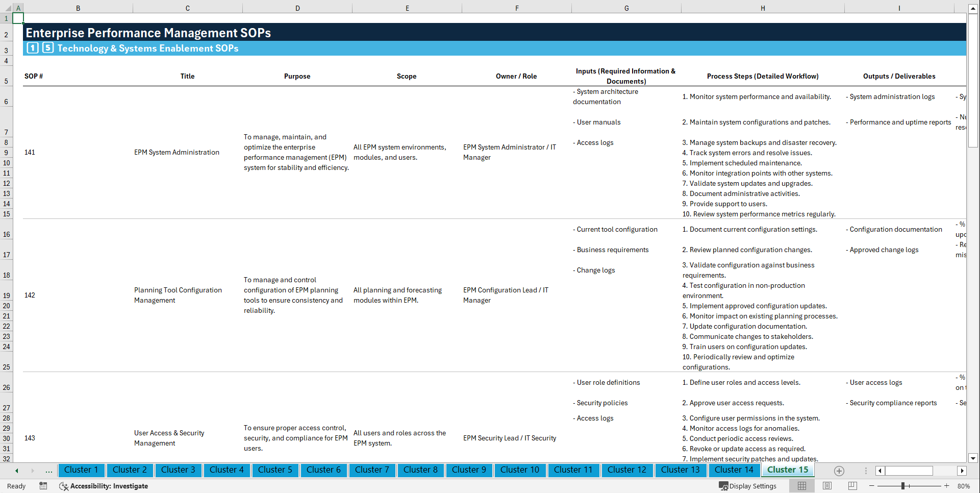Select the Cluster 12 sheet tab
This screenshot has height=493, width=980.
627,470
